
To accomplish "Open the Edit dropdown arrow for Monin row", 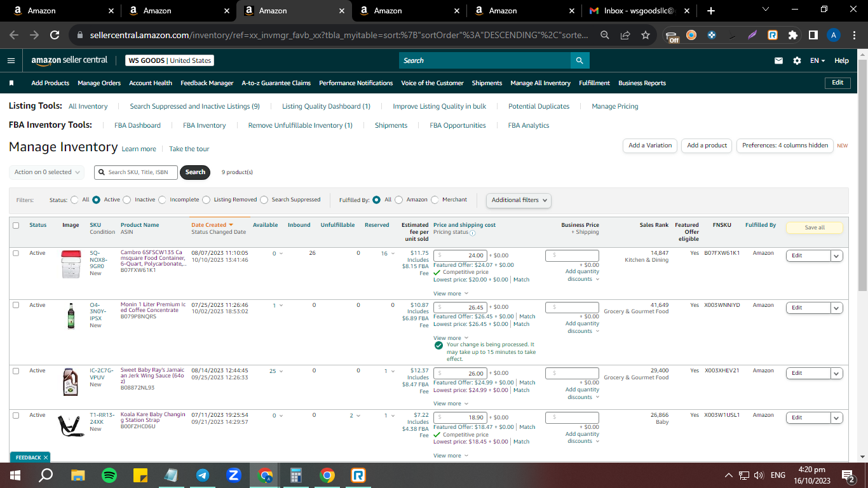I will tap(837, 308).
